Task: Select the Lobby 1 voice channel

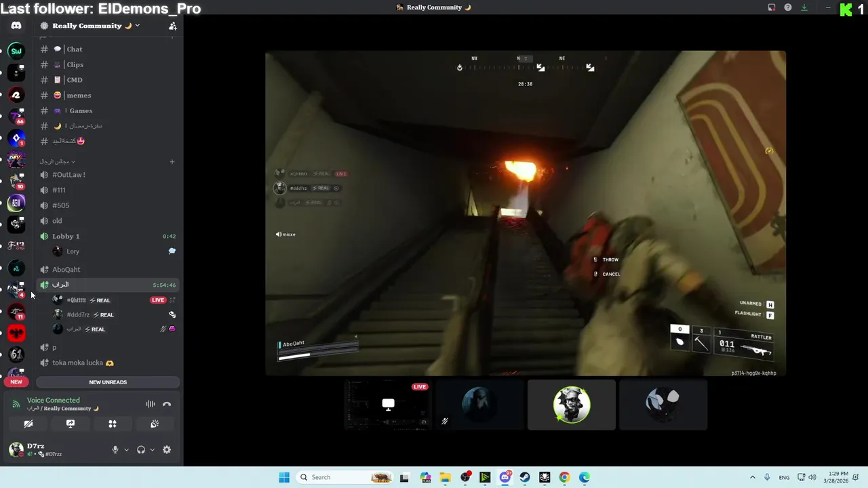Action: pyautogui.click(x=108, y=236)
